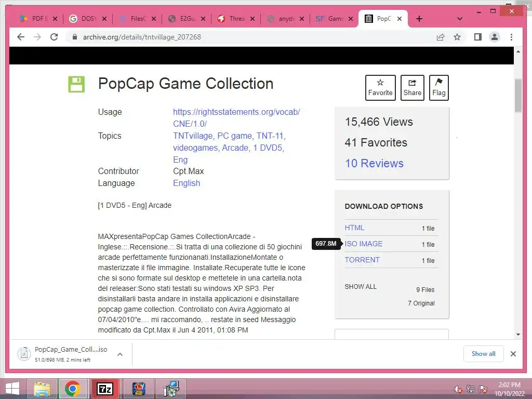
Task: Reload the archive.org page
Action: [x=54, y=37]
